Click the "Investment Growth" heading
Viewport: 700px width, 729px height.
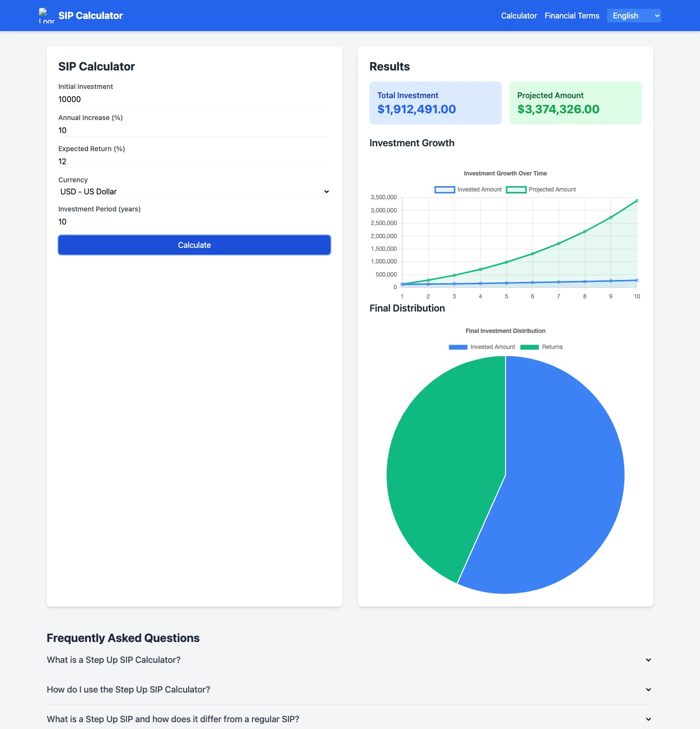tap(412, 143)
